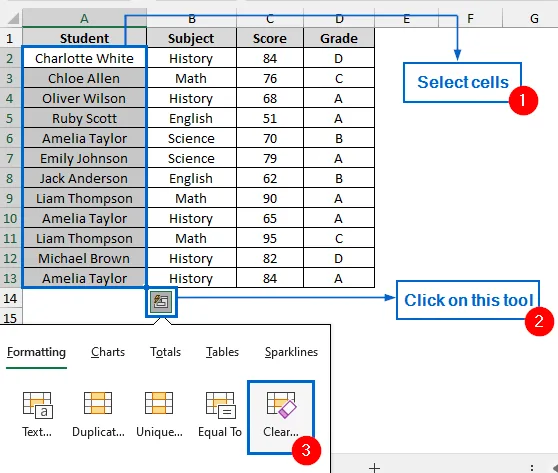
Task: Select the Ruby Scott cell
Action: (x=84, y=118)
